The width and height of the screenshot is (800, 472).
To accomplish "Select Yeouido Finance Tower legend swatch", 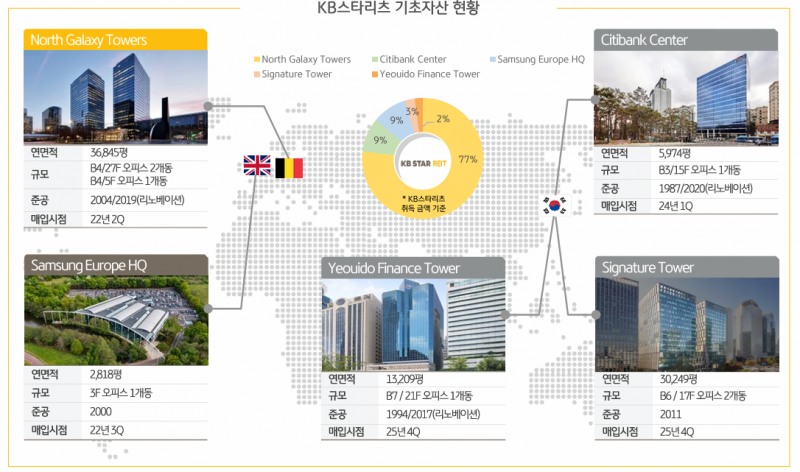I will pyautogui.click(x=375, y=74).
